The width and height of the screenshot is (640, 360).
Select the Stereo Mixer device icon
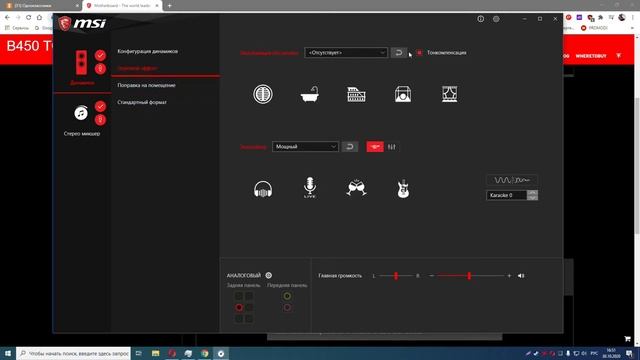(81, 113)
